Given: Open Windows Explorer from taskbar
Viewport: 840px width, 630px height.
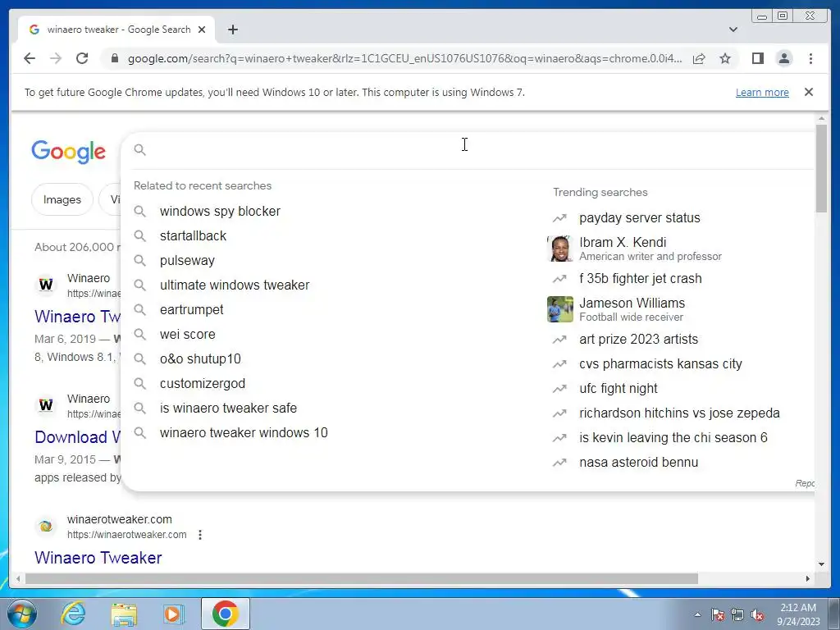Looking at the screenshot, I should coord(124,614).
